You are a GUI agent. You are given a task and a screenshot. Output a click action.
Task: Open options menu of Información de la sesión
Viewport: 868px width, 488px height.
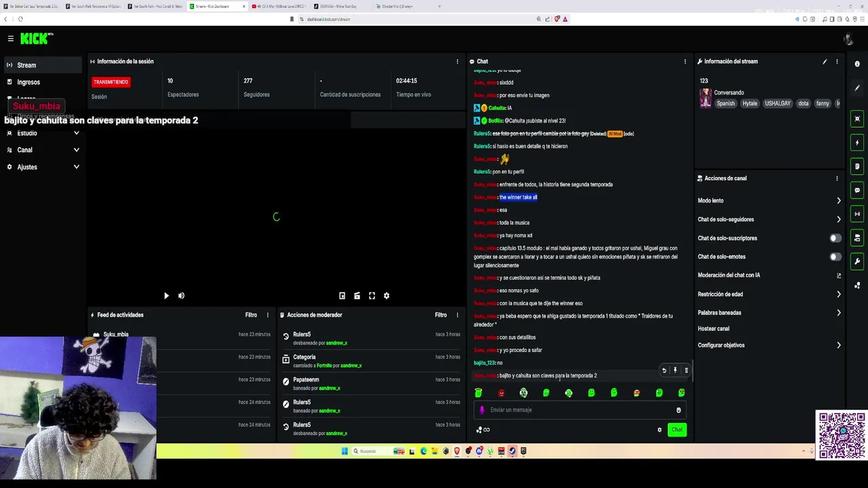coord(457,61)
